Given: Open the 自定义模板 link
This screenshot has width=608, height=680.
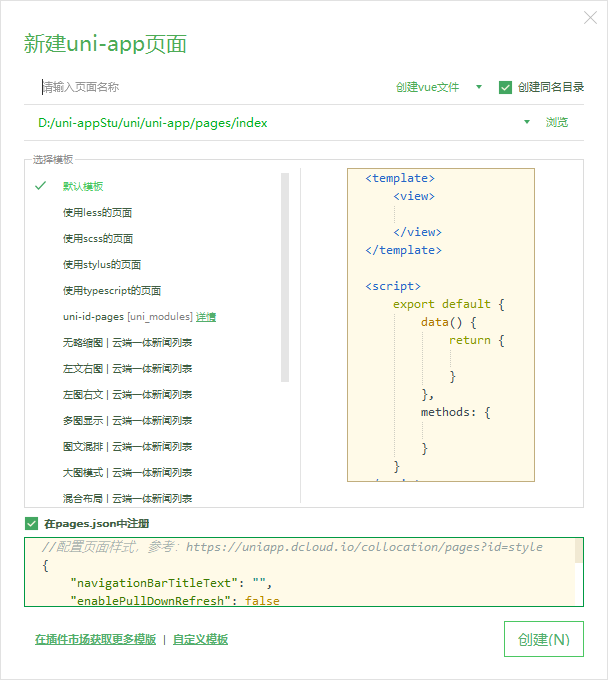Looking at the screenshot, I should (200, 640).
